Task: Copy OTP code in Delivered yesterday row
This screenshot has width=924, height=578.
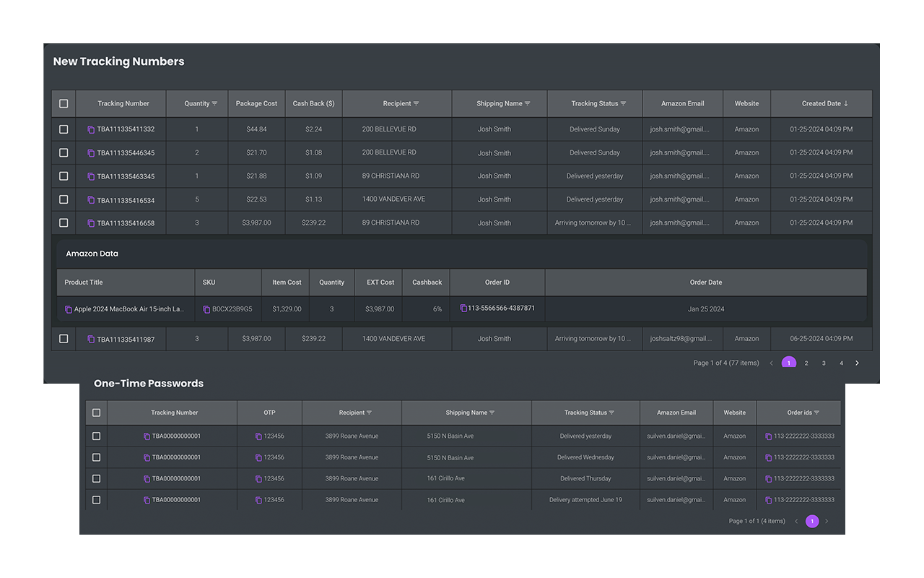Action: (258, 436)
